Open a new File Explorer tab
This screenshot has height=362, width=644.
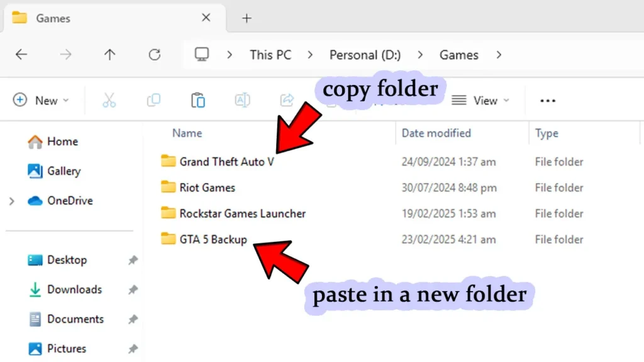[x=246, y=18]
